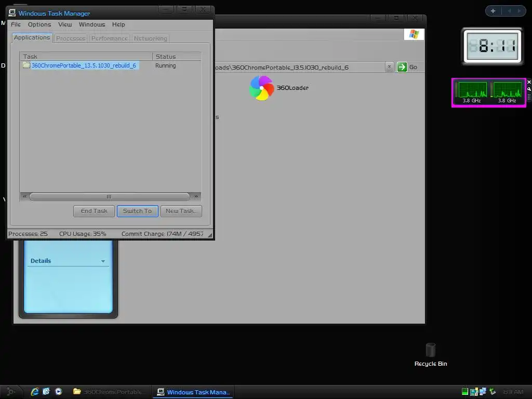532x399 pixels.
Task: Close the CPU meter gadget
Action: [529, 82]
